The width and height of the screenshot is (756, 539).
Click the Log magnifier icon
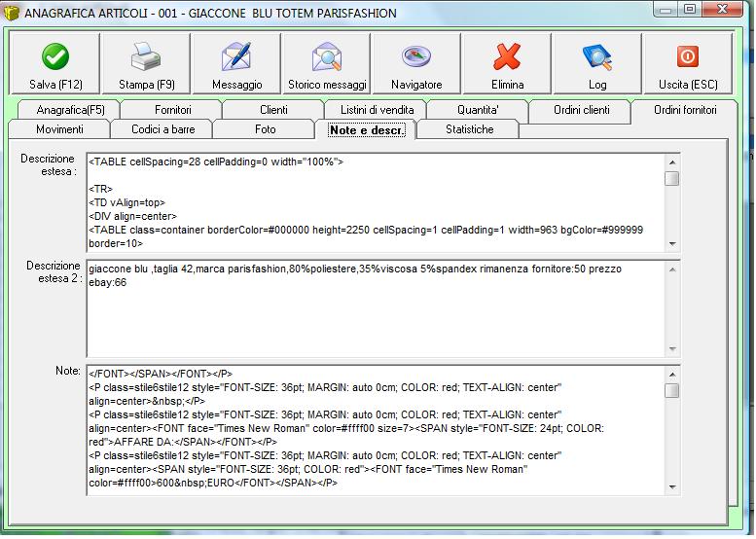[597, 57]
